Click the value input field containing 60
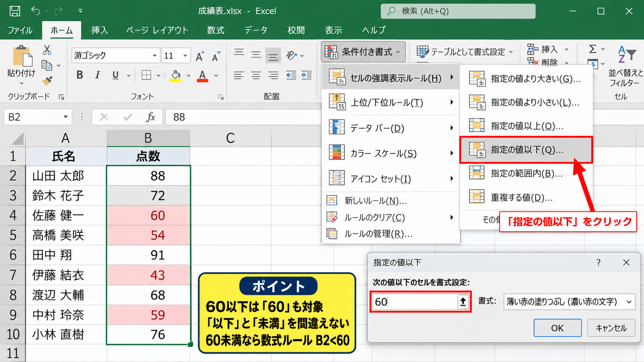The image size is (644, 362). 415,302
